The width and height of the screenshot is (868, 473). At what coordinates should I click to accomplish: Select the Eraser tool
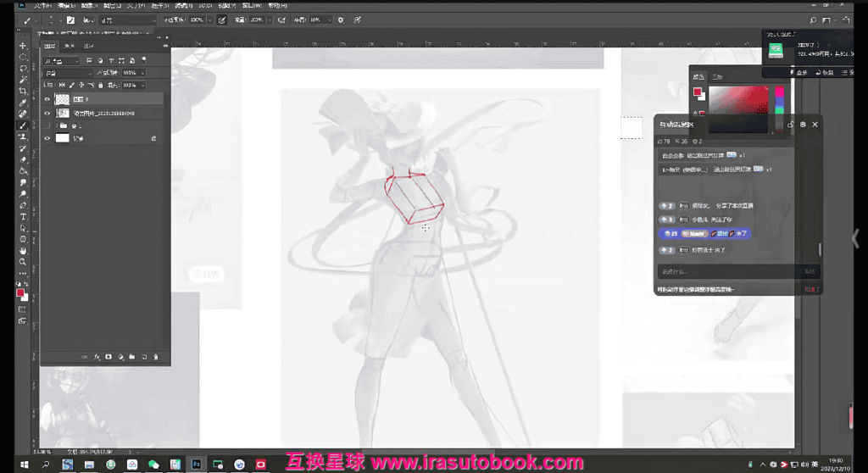pos(23,159)
